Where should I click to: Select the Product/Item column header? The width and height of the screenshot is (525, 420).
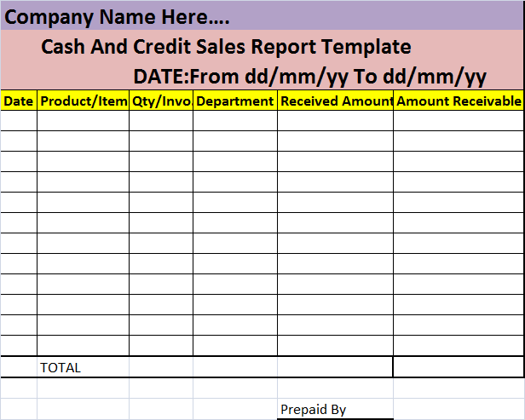pyautogui.click(x=83, y=101)
